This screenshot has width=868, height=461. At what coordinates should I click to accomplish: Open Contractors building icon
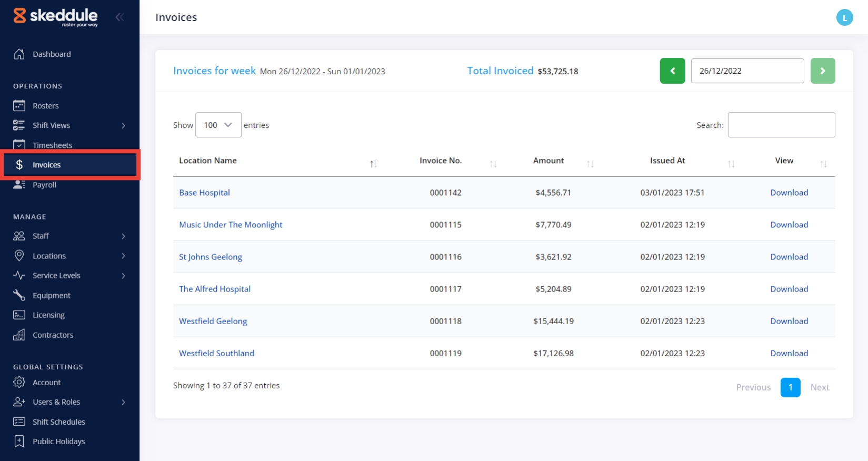click(19, 335)
